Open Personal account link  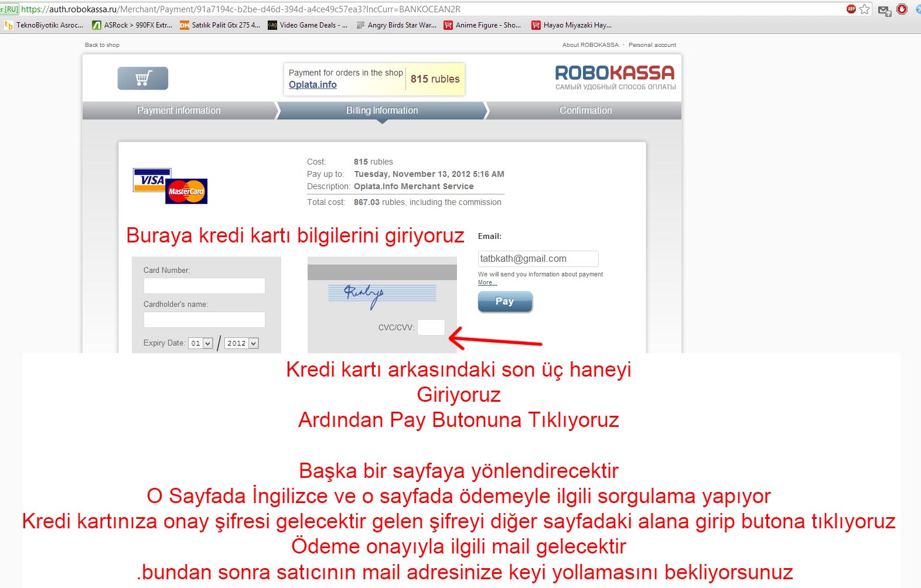(x=652, y=45)
